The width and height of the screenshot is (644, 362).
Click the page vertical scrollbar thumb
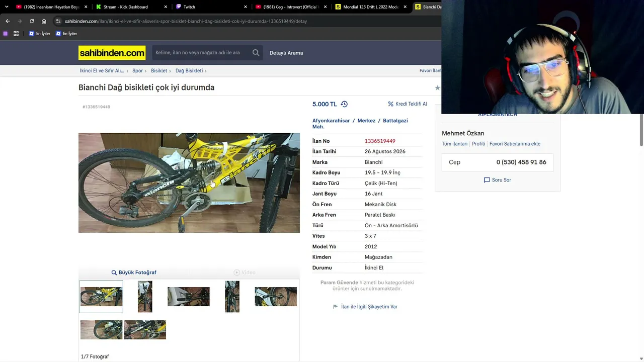coord(641,130)
